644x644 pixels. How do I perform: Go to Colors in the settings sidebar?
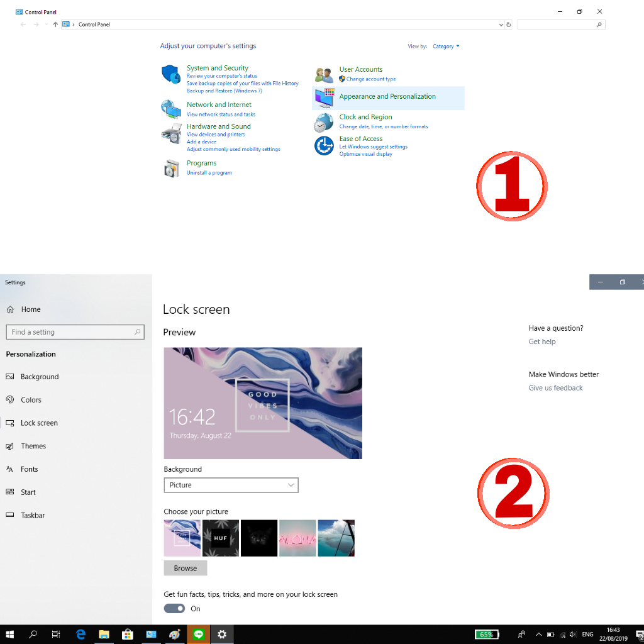coord(31,400)
